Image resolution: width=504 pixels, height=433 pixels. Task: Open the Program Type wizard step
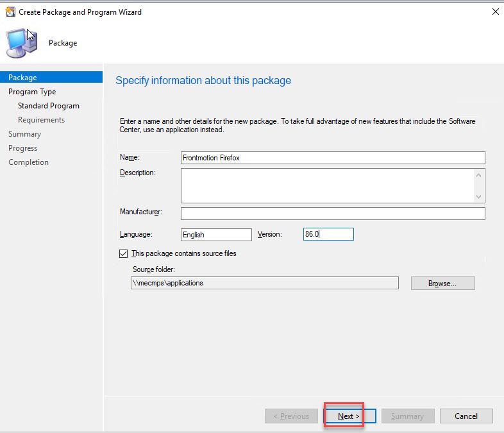[x=32, y=92]
